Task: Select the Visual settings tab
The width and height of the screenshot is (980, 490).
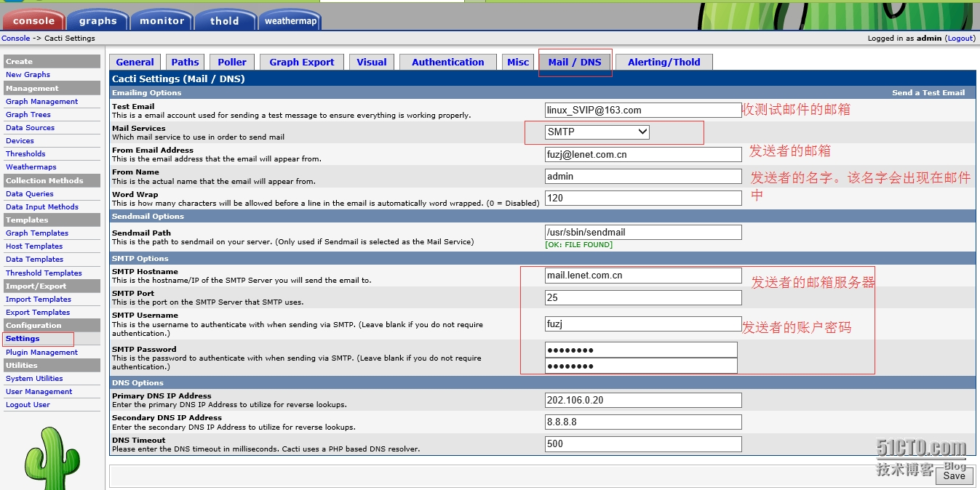Action: coord(372,62)
